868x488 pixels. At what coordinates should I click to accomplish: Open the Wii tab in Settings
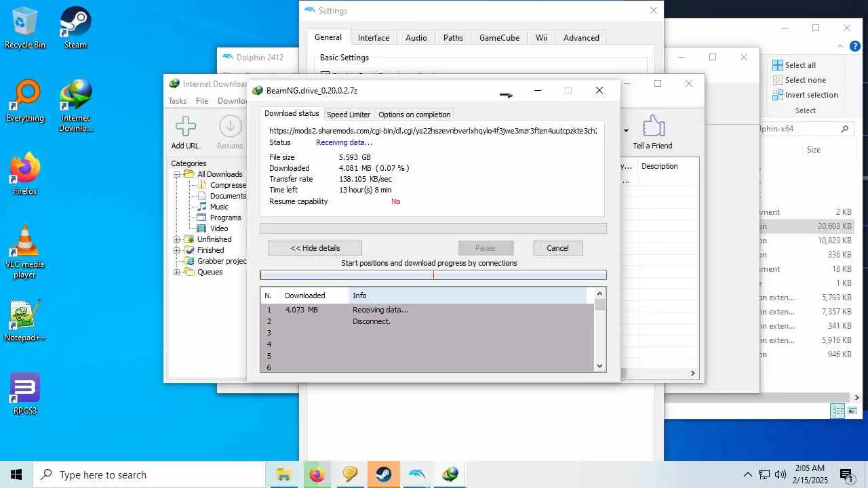coord(541,38)
